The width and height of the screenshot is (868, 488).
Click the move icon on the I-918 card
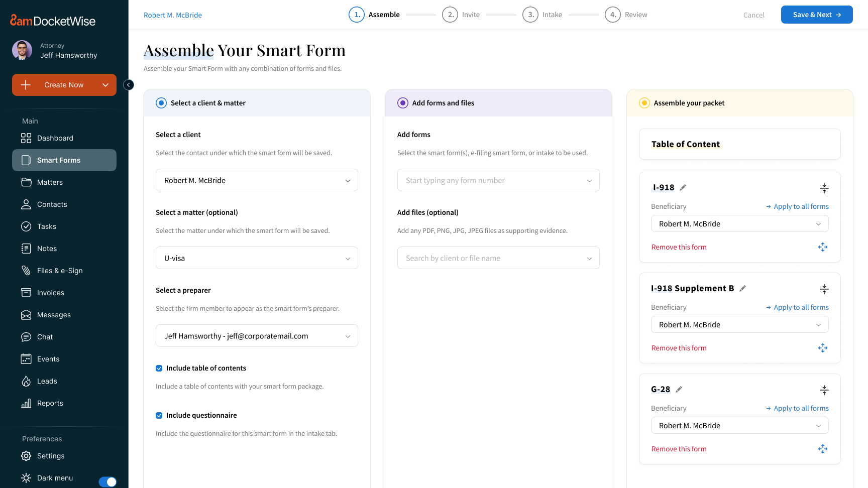822,247
